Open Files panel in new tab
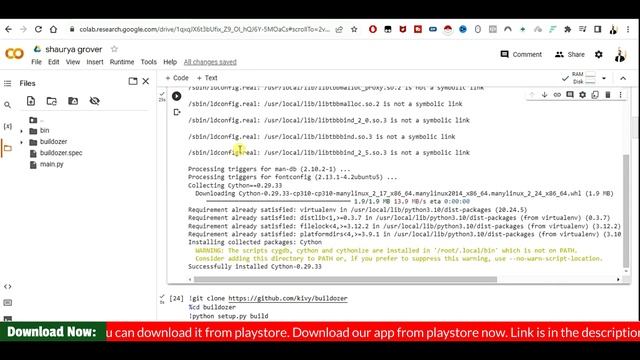Screen dimensions: 640x360 click(x=133, y=81)
